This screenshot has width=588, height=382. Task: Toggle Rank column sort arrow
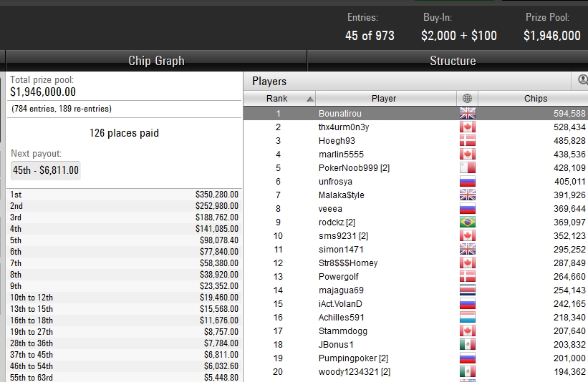click(x=309, y=99)
